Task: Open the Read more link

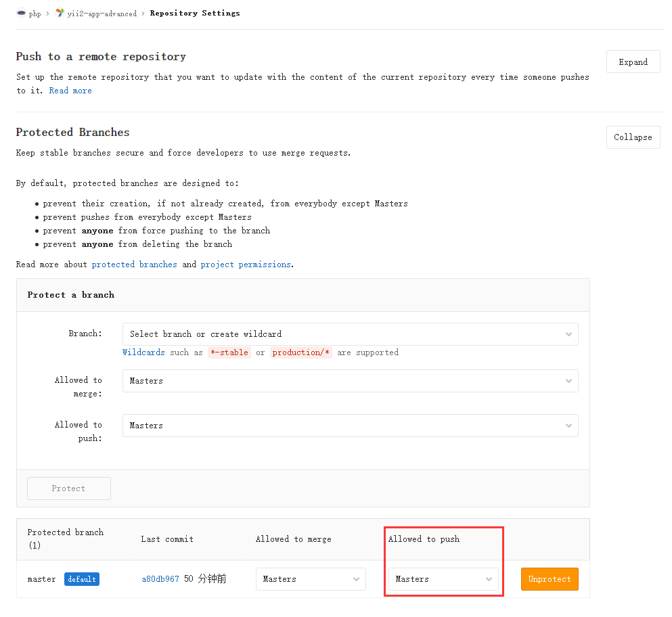Action: [x=70, y=91]
